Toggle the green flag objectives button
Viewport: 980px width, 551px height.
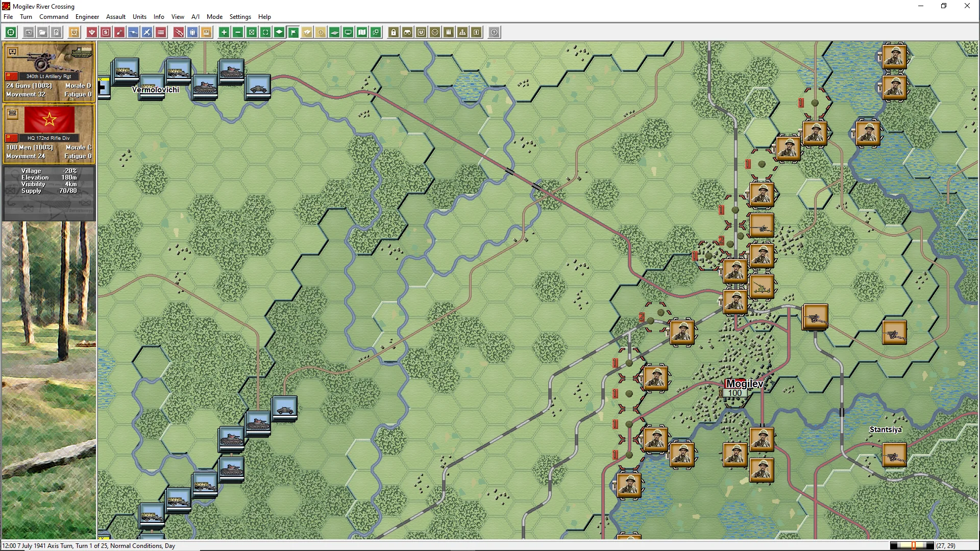click(293, 33)
